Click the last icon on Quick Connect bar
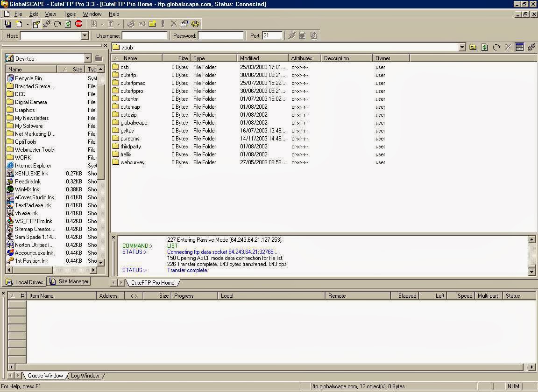This screenshot has width=538, height=392. pyautogui.click(x=313, y=35)
